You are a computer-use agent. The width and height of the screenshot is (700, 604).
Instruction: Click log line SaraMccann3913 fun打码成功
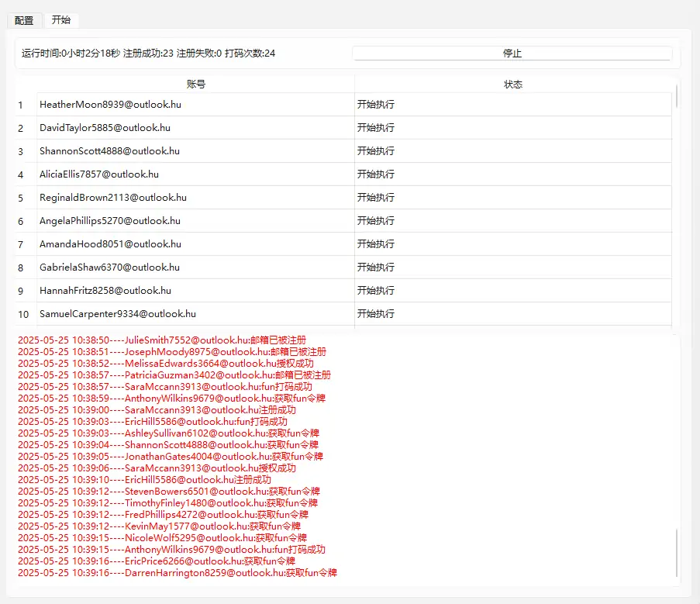165,386
